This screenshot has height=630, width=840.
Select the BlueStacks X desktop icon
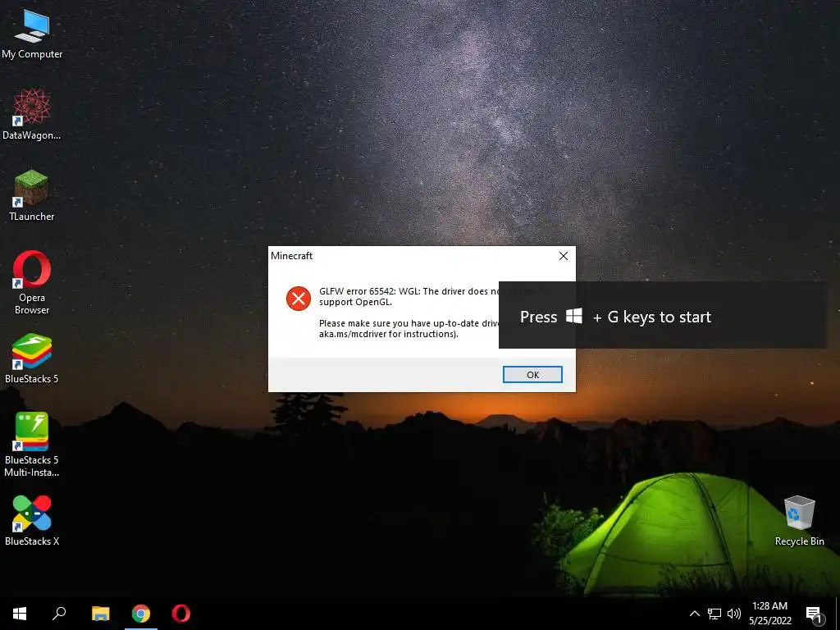click(x=32, y=521)
